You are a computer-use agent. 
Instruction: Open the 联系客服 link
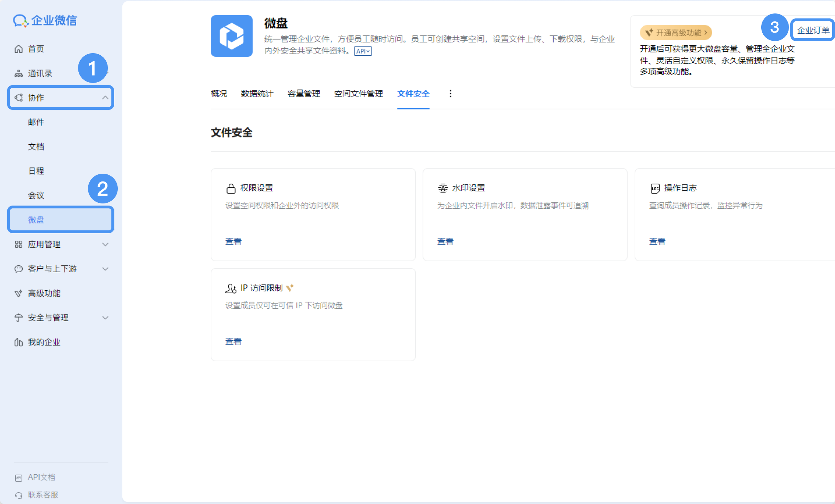pos(43,495)
